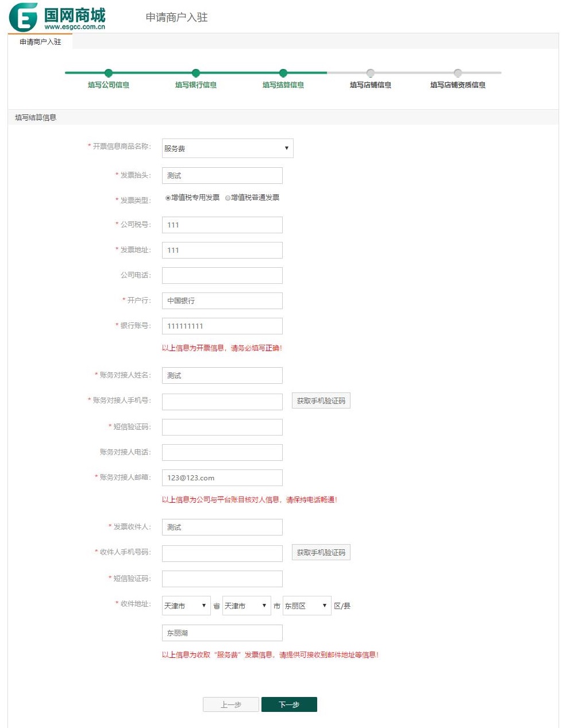Focus the 账务对接人电话 input field
Screen dimensions: 566x728
point(222,452)
